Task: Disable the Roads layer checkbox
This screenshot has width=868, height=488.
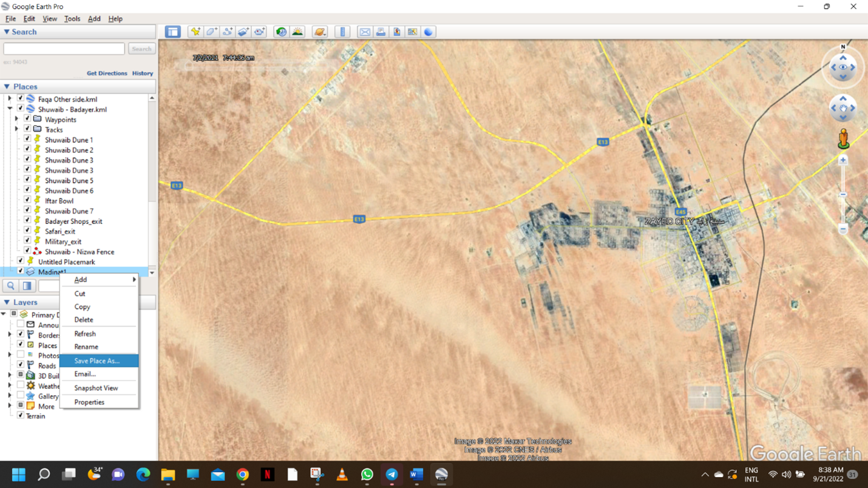Action: coord(21,365)
